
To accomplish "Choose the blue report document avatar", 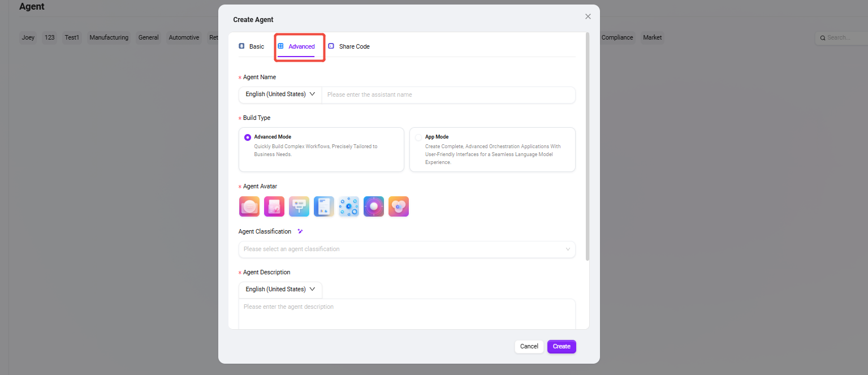I will point(323,206).
